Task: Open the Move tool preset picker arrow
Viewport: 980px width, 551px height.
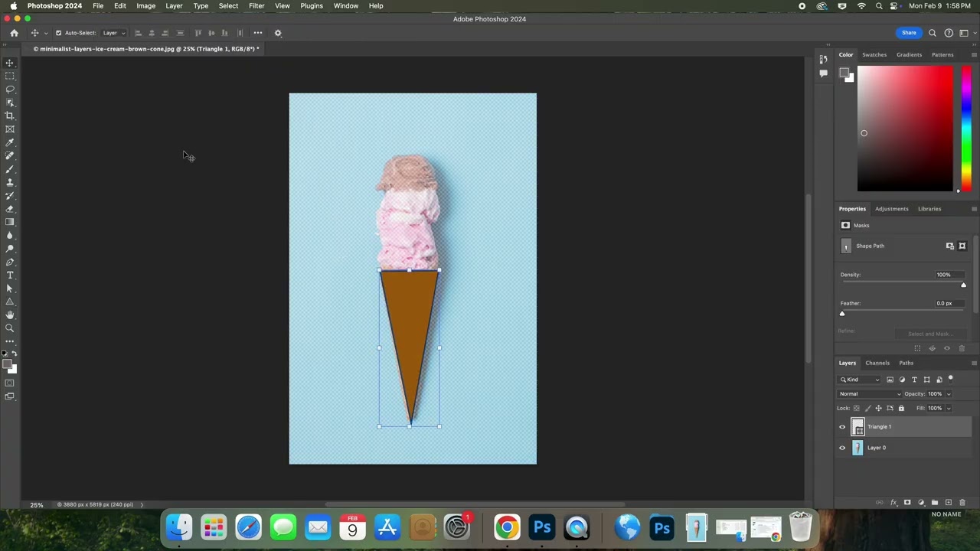Action: point(46,33)
